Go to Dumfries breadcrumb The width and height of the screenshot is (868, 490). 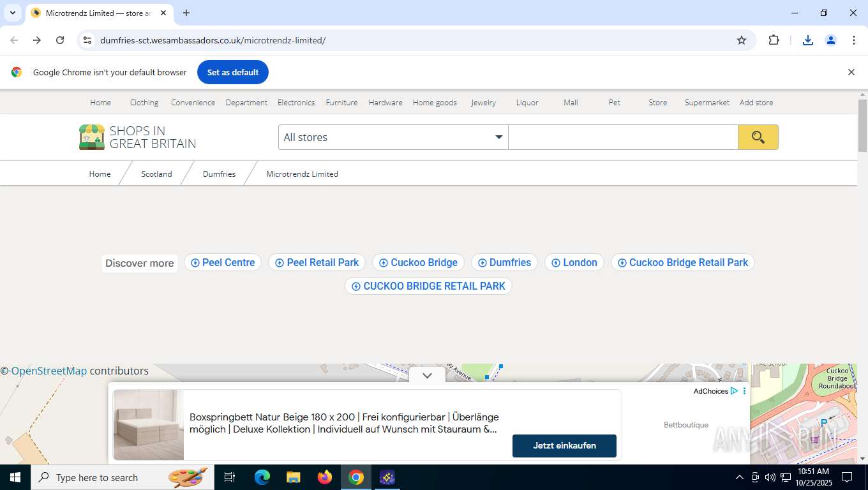click(219, 174)
